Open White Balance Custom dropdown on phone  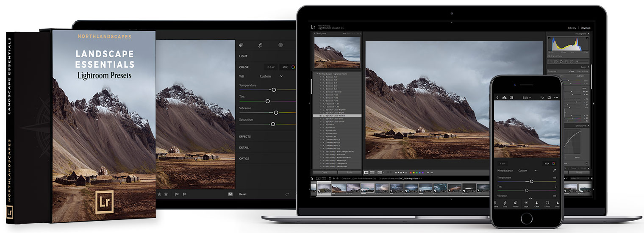point(527,171)
